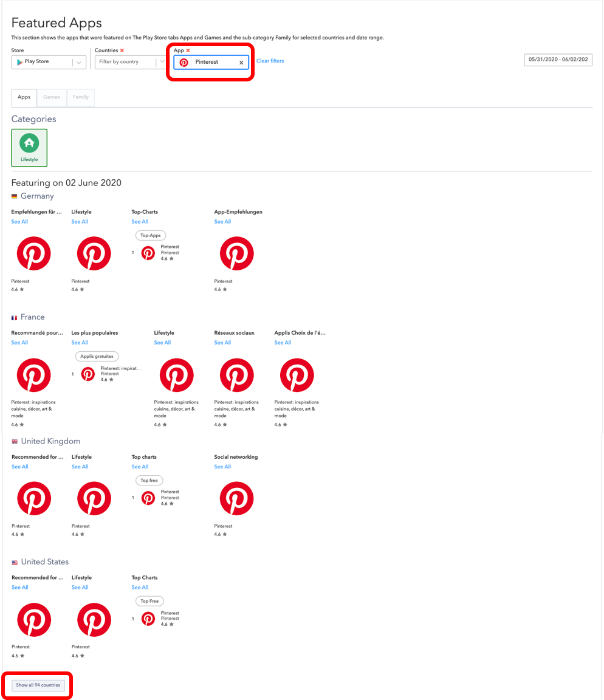
Task: Click the Clear filters link
Action: [x=270, y=61]
